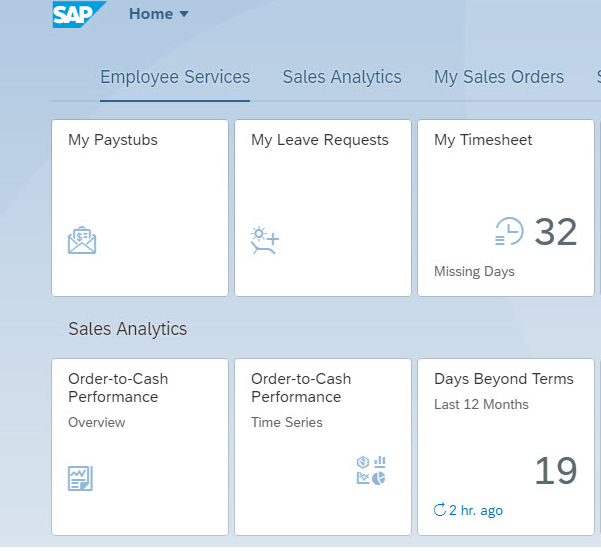
Task: Click the leave request sunbed icon
Action: [x=265, y=240]
